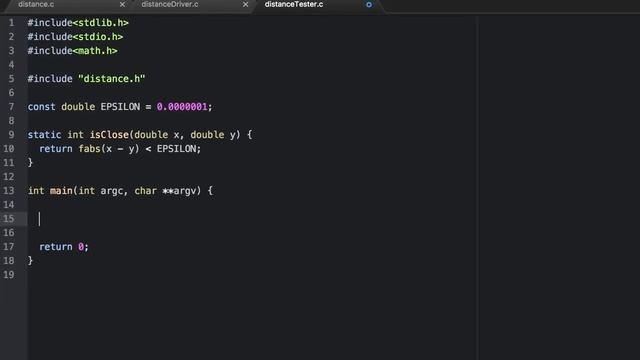
Task: Click on the text <stdlib.h>
Action: [100, 23]
